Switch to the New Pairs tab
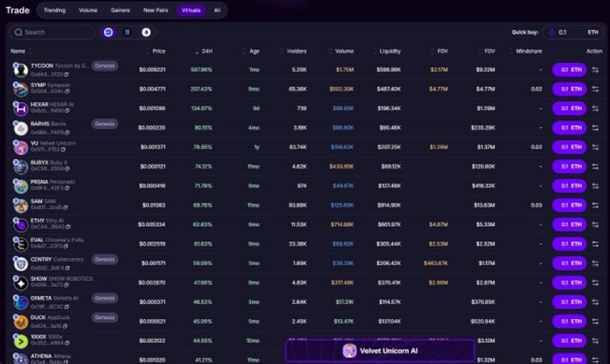The width and height of the screenshot is (610, 364). pos(156,10)
